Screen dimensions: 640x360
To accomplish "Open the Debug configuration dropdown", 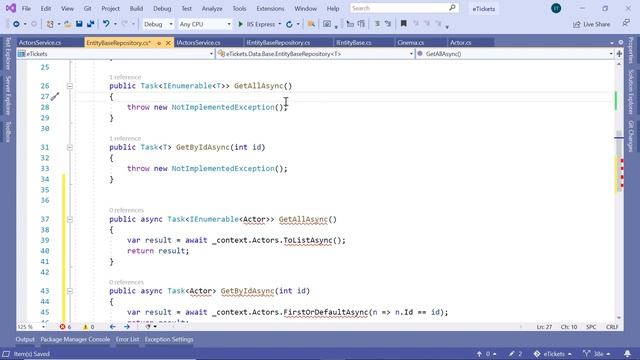I will (158, 24).
